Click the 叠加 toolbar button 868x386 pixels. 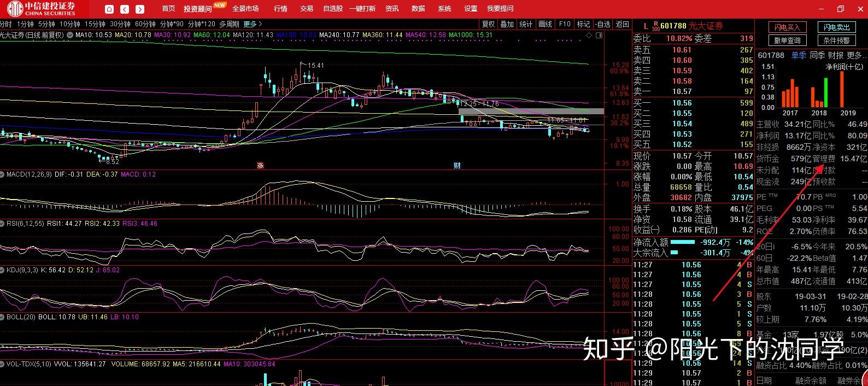[507, 24]
